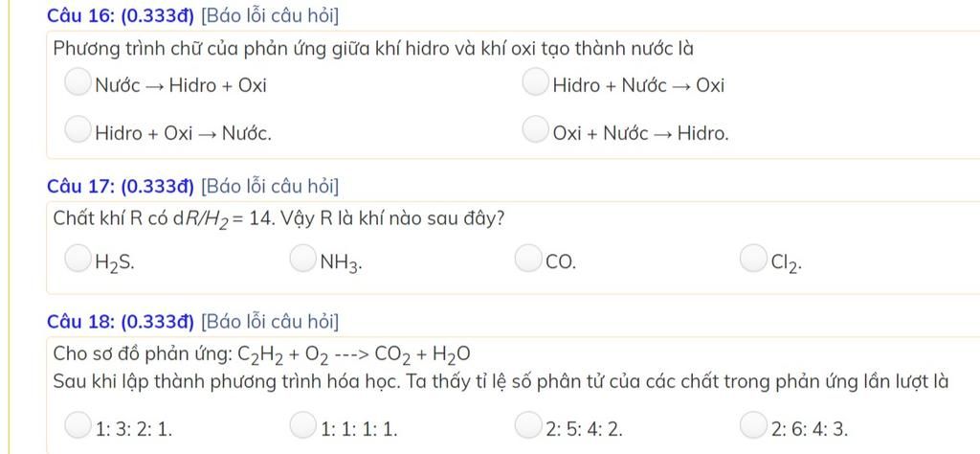Click the hydrogen-oxygen question text in Câu 16

pyautogui.click(x=373, y=49)
